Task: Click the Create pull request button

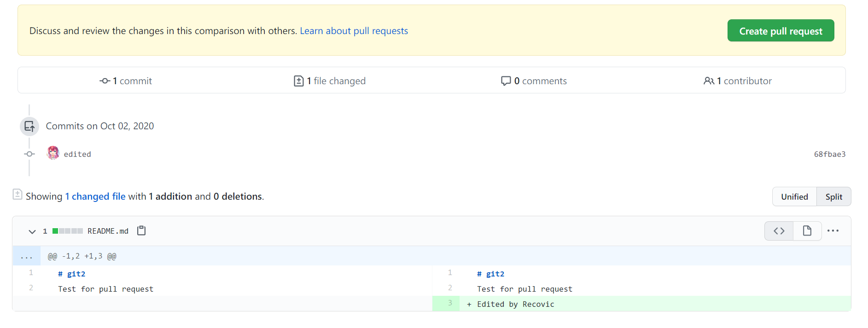Action: (781, 31)
